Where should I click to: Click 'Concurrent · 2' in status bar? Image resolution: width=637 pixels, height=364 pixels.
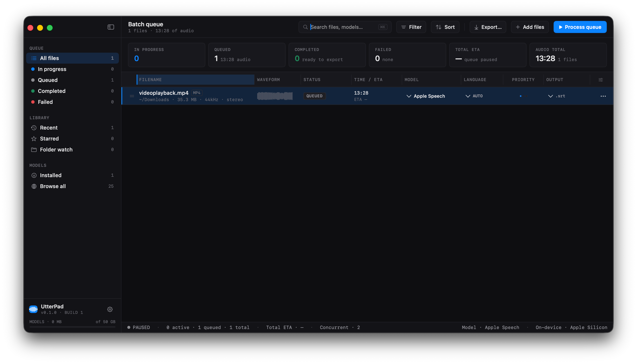340,327
